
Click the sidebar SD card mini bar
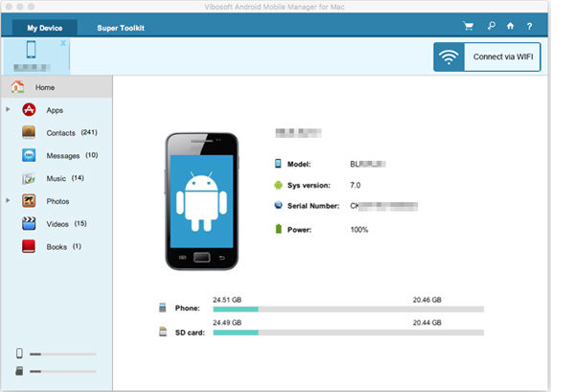[x=62, y=372]
